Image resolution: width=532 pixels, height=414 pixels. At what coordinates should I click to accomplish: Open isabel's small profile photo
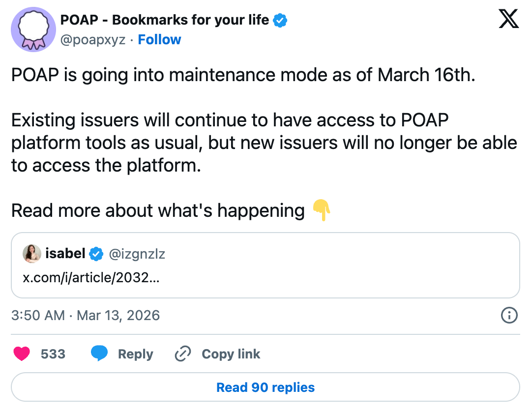(x=32, y=254)
